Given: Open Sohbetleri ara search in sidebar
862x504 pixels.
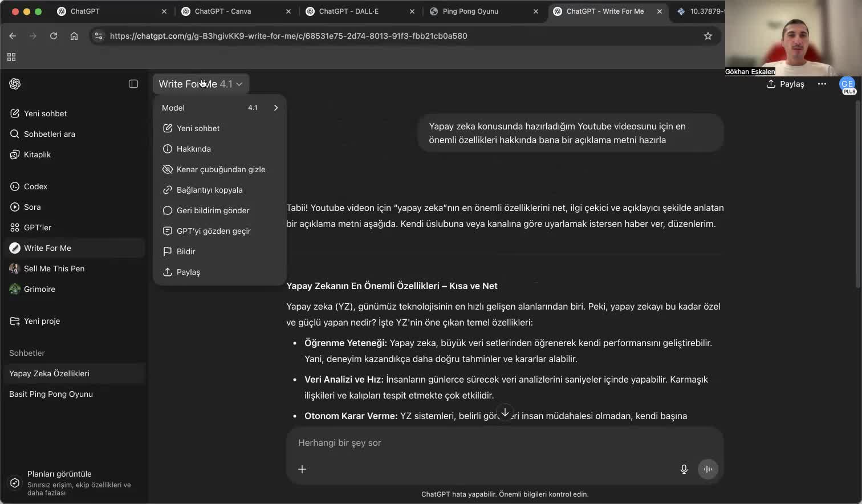Looking at the screenshot, I should coord(74,134).
